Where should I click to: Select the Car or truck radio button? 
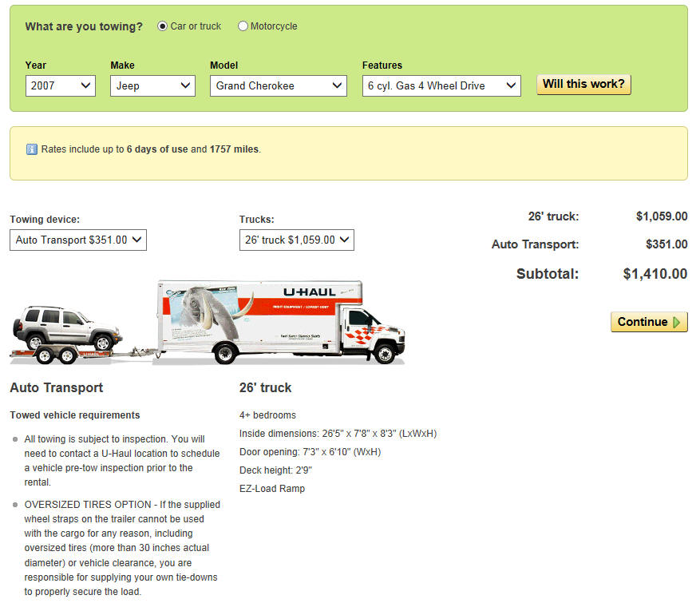[162, 26]
